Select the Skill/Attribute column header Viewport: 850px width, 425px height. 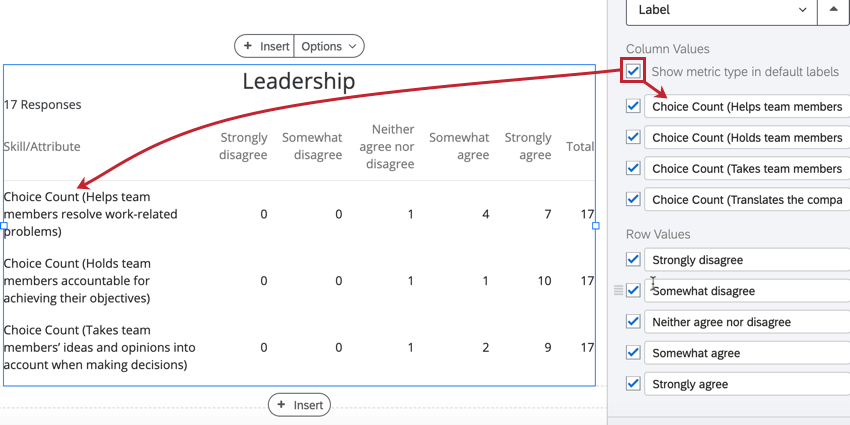click(42, 146)
